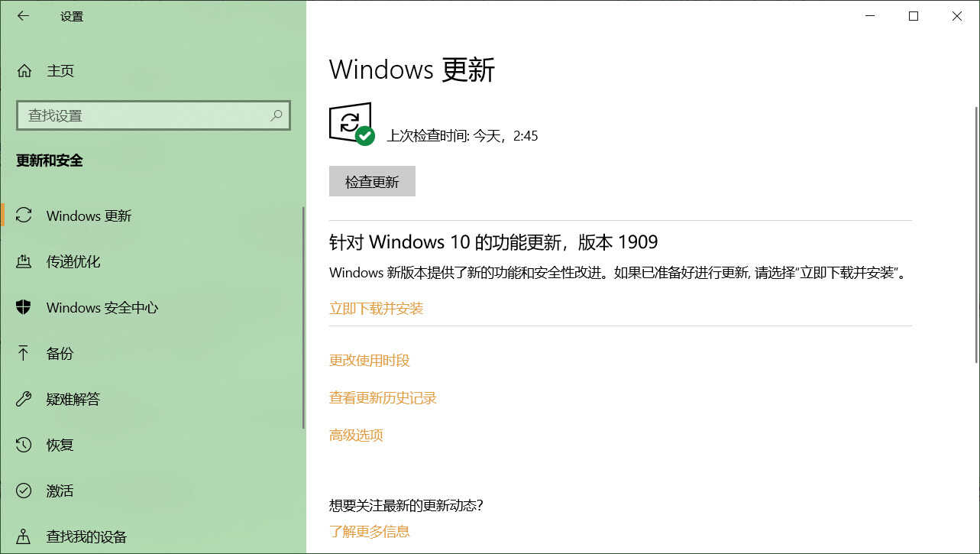This screenshot has width=980, height=554.
Task: Click the update status icon with green check
Action: pyautogui.click(x=351, y=124)
